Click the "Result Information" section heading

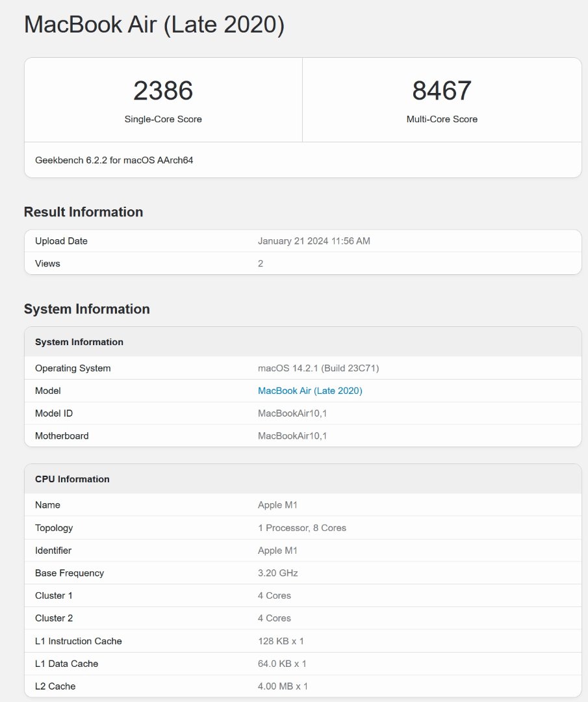tap(84, 212)
